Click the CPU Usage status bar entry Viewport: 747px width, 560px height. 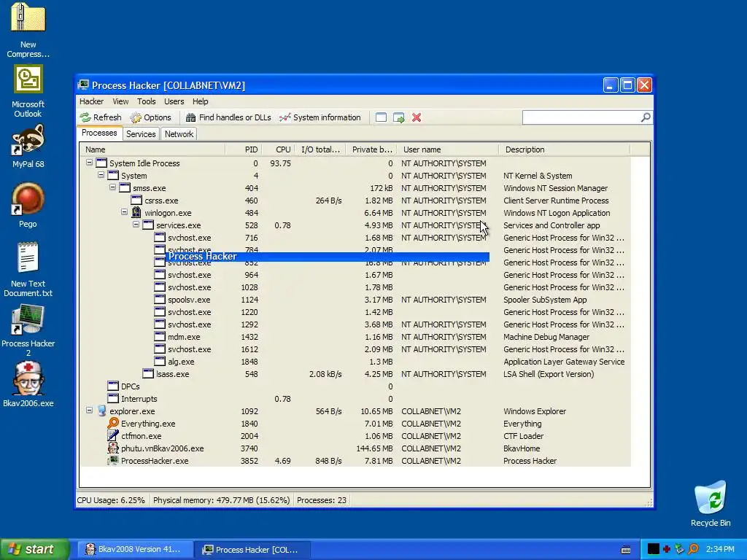pos(111,500)
